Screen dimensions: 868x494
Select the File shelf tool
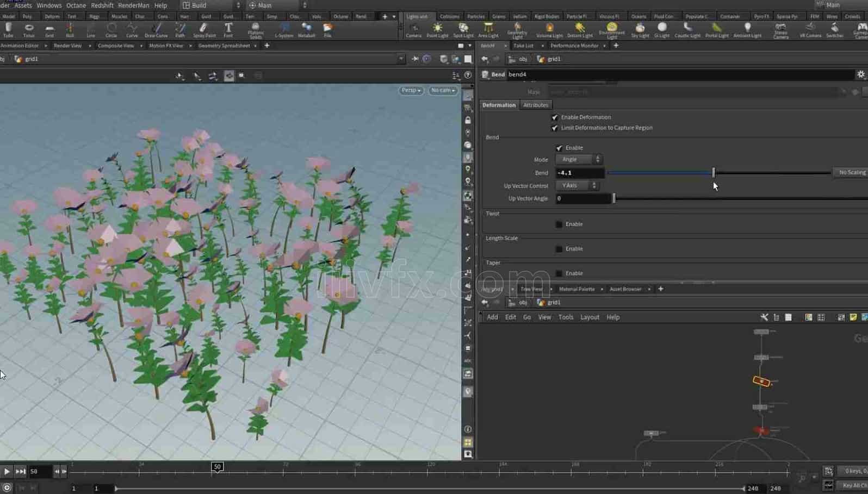click(327, 30)
